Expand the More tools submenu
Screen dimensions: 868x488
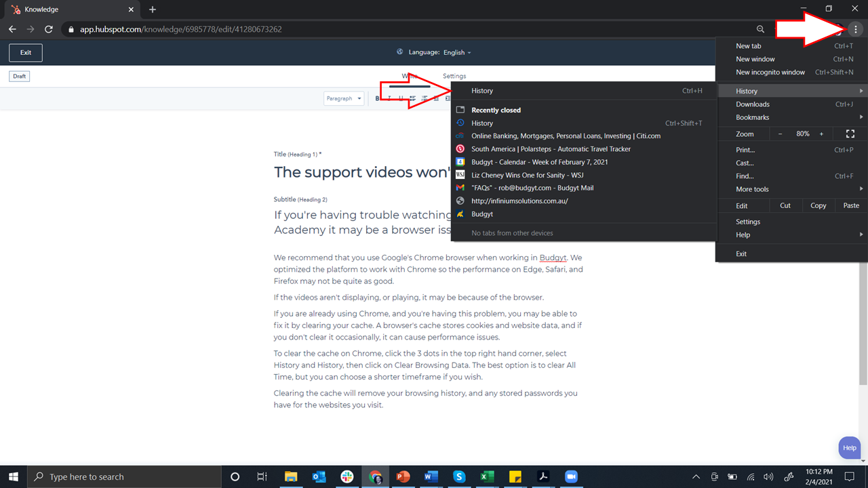791,189
